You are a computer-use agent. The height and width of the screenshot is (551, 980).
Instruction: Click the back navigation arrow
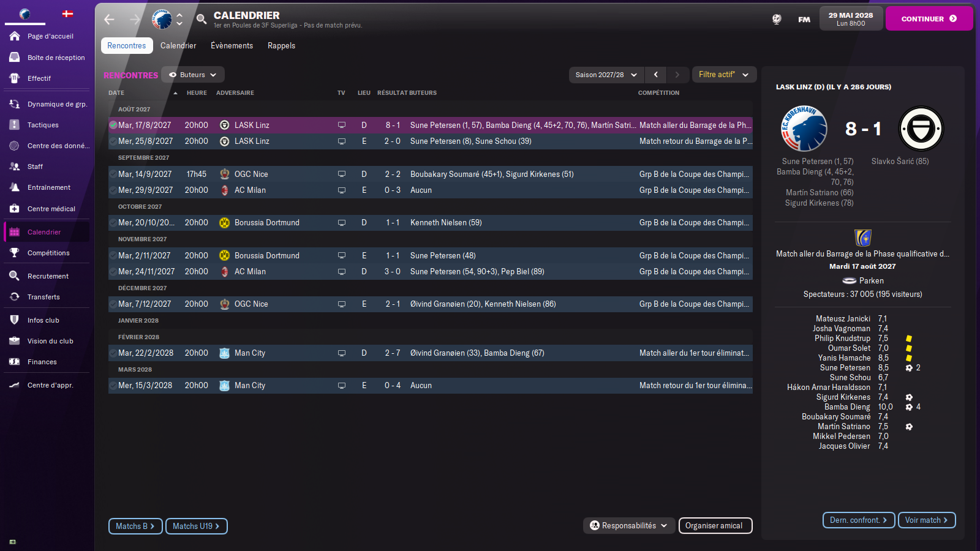(110, 20)
